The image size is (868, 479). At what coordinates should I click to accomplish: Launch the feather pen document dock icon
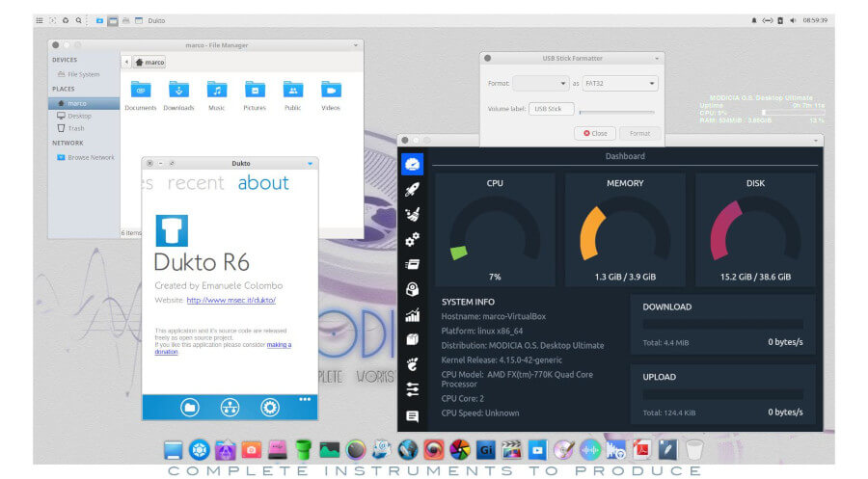pyautogui.click(x=667, y=450)
